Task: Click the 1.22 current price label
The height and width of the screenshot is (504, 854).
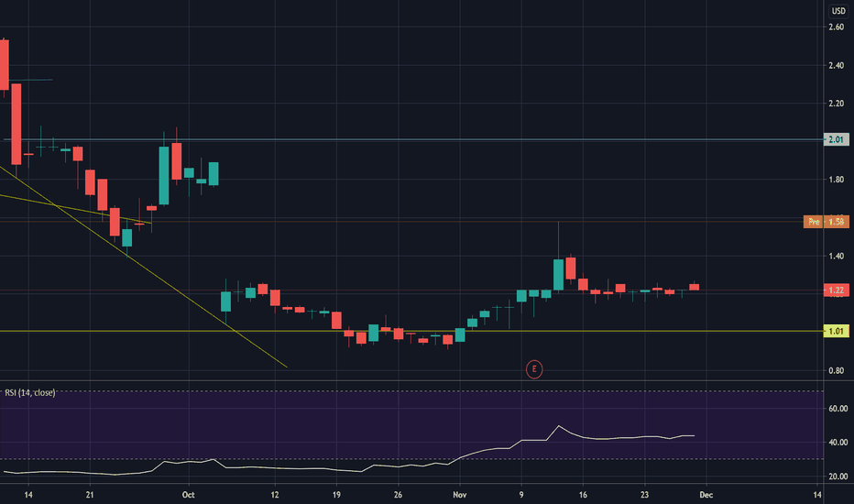Action: 836,290
